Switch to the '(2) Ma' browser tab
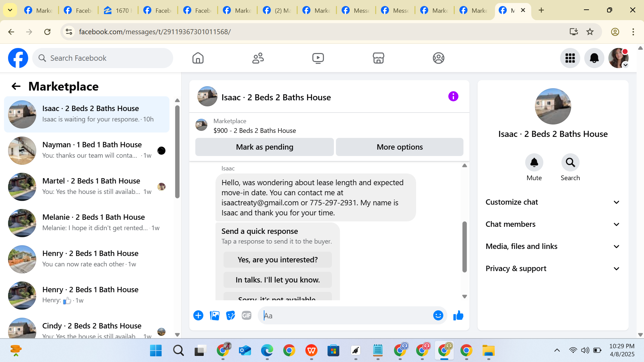Image resolution: width=644 pixels, height=362 pixels. 277,10
